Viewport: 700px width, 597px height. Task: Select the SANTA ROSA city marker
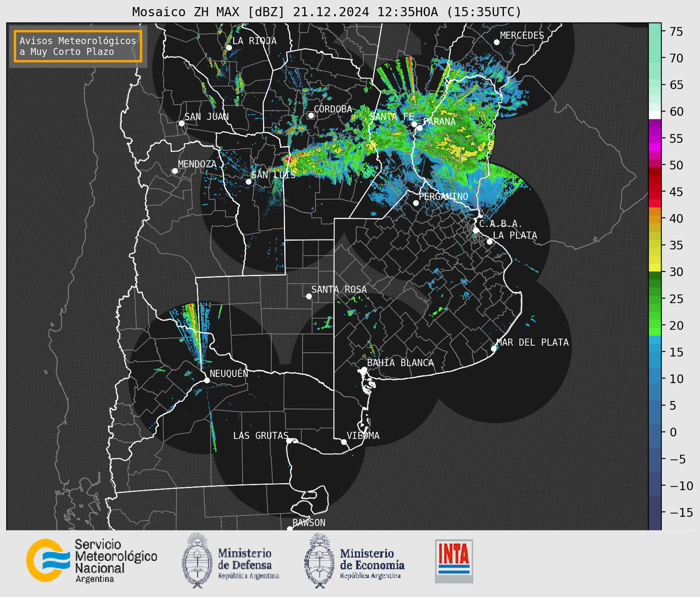pyautogui.click(x=309, y=296)
